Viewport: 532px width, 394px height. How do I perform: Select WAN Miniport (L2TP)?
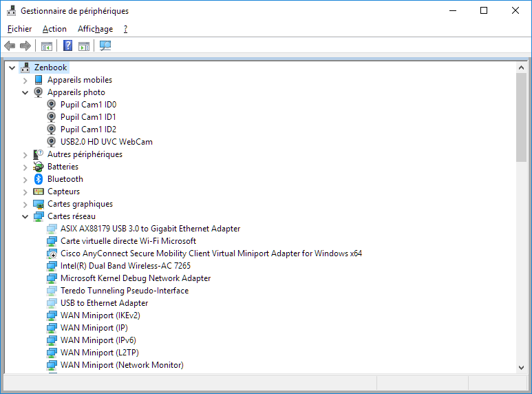pos(99,353)
